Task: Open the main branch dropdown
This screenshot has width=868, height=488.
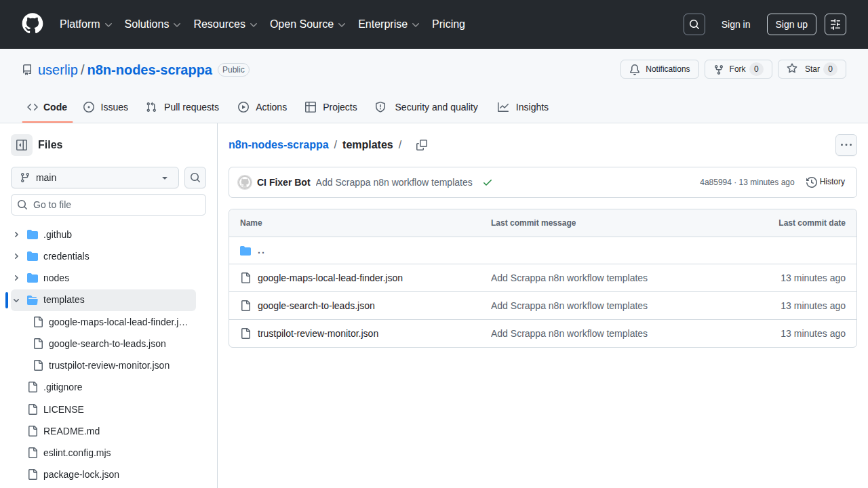Action: click(94, 178)
